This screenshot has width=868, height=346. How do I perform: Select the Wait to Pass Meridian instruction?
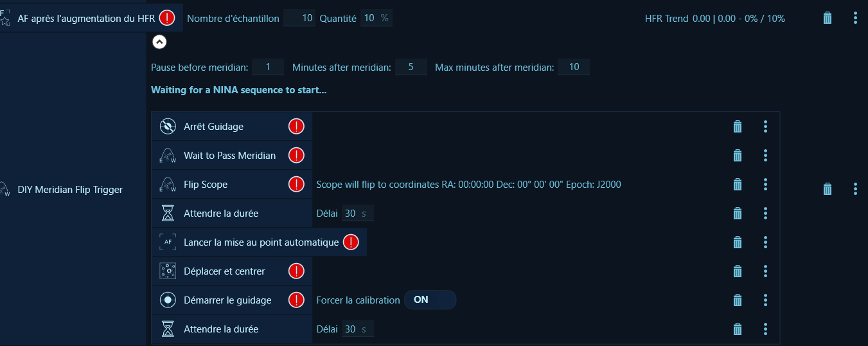pos(229,156)
